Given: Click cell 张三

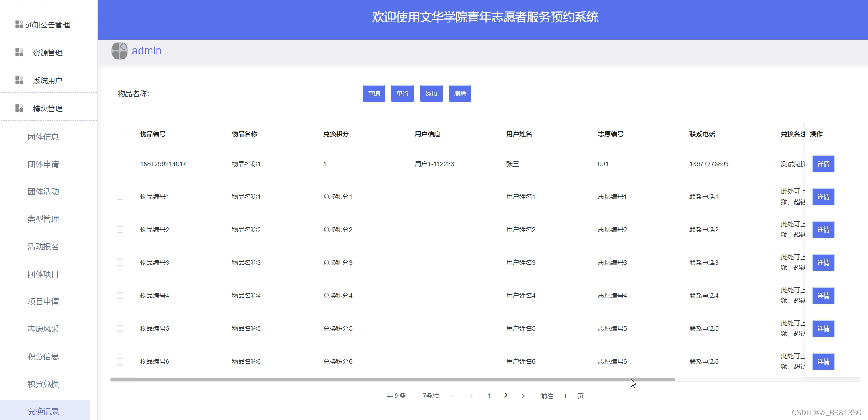Looking at the screenshot, I should click(513, 164).
